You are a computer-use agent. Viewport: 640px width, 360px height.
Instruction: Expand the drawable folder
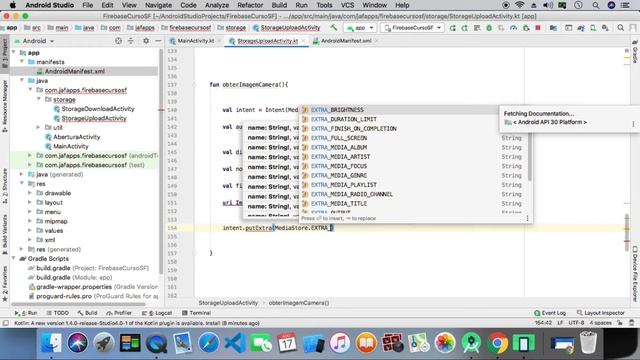click(30, 193)
